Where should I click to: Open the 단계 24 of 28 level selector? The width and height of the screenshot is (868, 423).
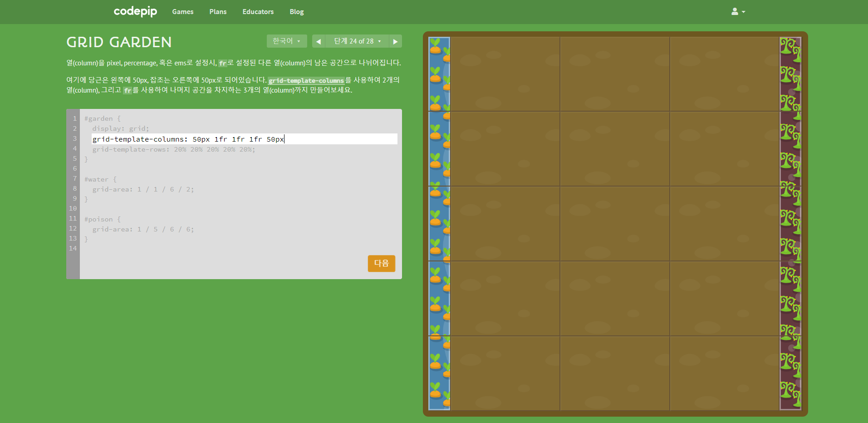pos(357,41)
